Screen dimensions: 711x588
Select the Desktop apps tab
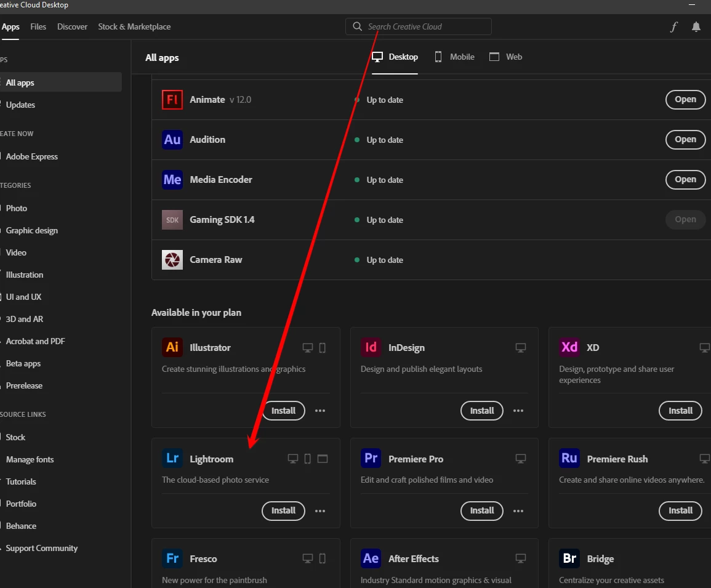pos(395,57)
